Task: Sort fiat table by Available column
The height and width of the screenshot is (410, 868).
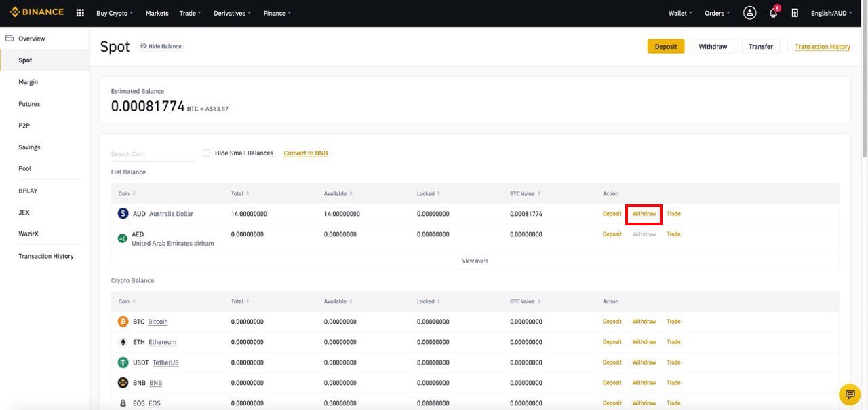Action: coord(338,193)
